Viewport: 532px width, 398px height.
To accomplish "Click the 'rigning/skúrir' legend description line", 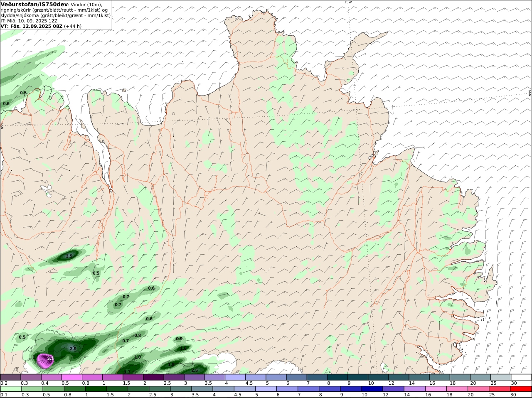I will [54, 10].
